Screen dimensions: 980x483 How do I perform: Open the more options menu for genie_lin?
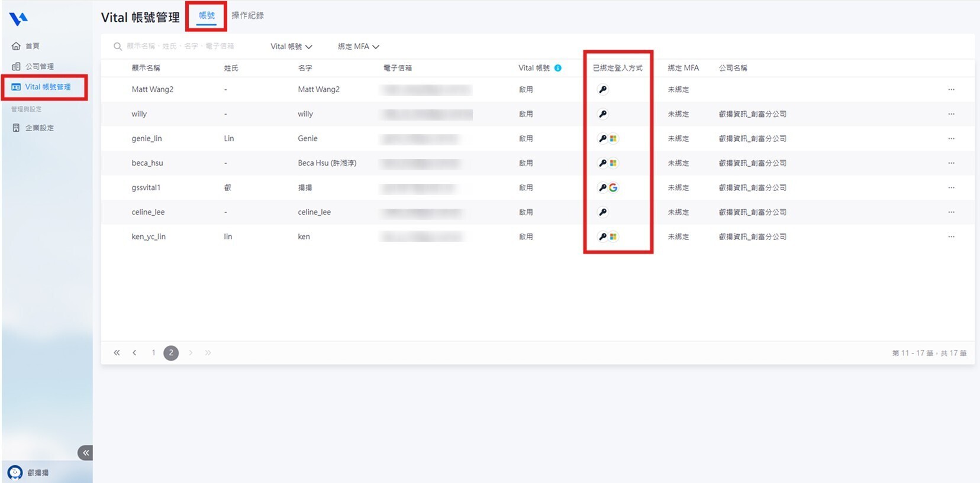tap(951, 138)
